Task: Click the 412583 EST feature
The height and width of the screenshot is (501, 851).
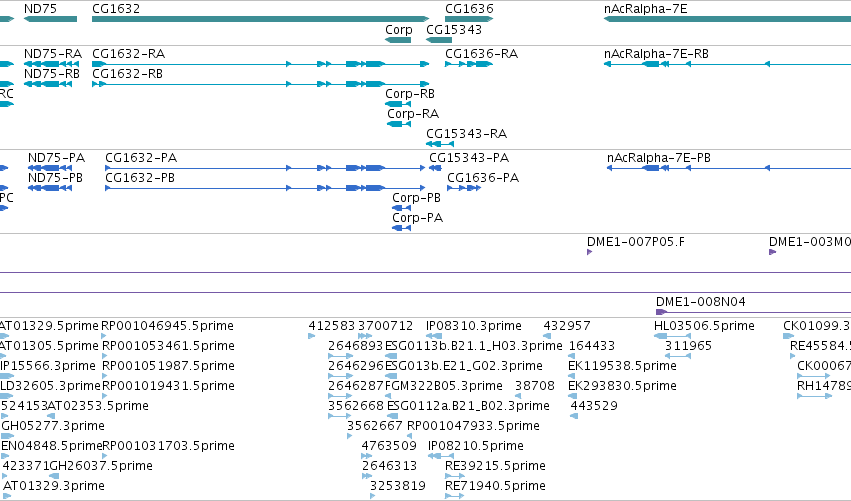Action: [x=312, y=336]
